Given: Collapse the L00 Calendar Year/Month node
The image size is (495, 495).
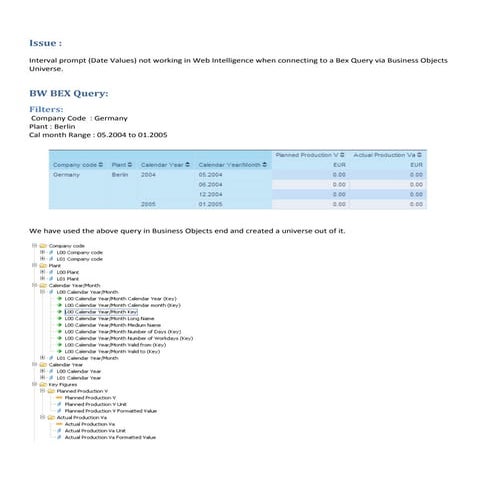Looking at the screenshot, I should click(42, 292).
